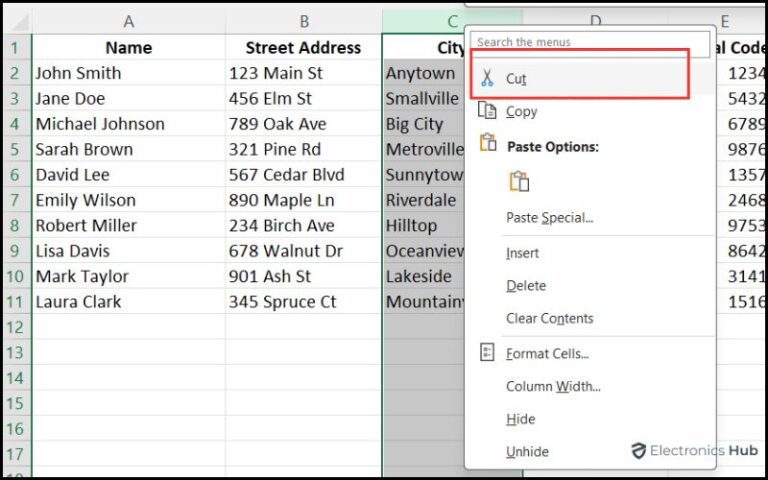Select row 16 header
Viewport: 768px width, 480px height.
point(16,429)
